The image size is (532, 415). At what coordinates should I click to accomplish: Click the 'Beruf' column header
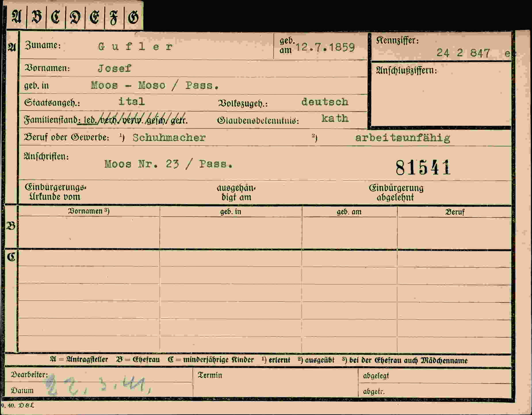(455, 212)
